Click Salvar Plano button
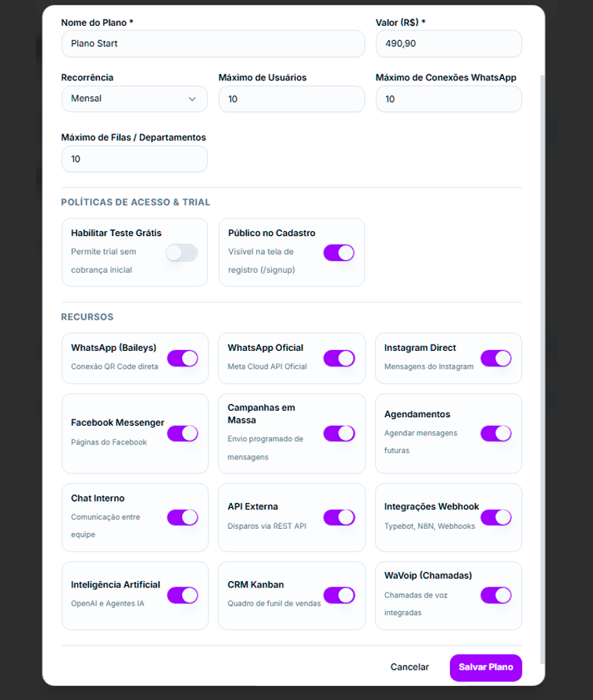This screenshot has height=700, width=593. click(x=486, y=667)
